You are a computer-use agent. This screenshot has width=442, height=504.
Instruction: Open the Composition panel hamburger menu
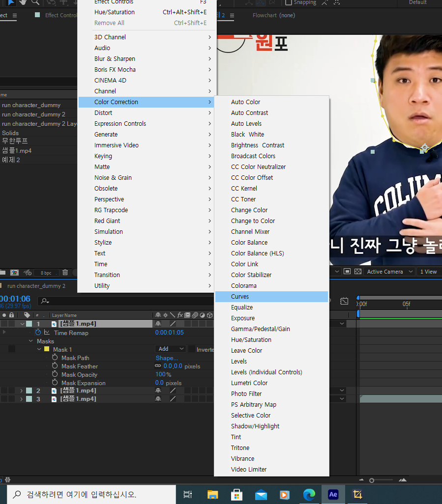(232, 15)
